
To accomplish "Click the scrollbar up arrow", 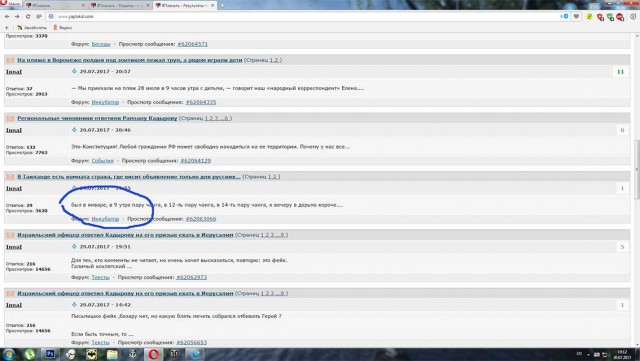I will pyautogui.click(x=637, y=36).
